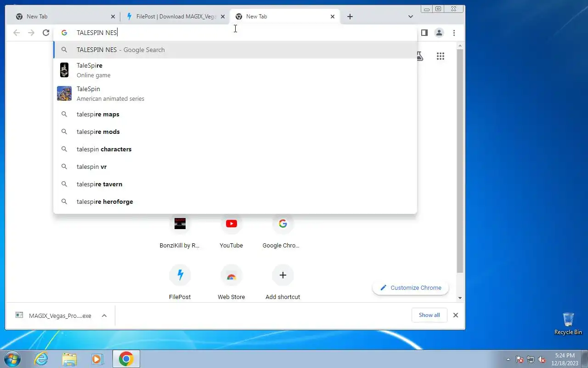
Task: Open a new tab with plus button
Action: coord(350,17)
